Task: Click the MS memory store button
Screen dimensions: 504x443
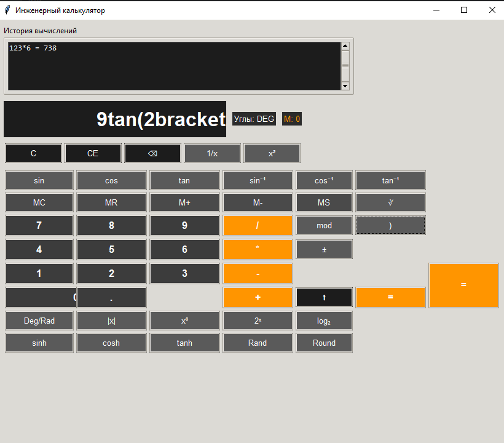Action: [x=324, y=202]
